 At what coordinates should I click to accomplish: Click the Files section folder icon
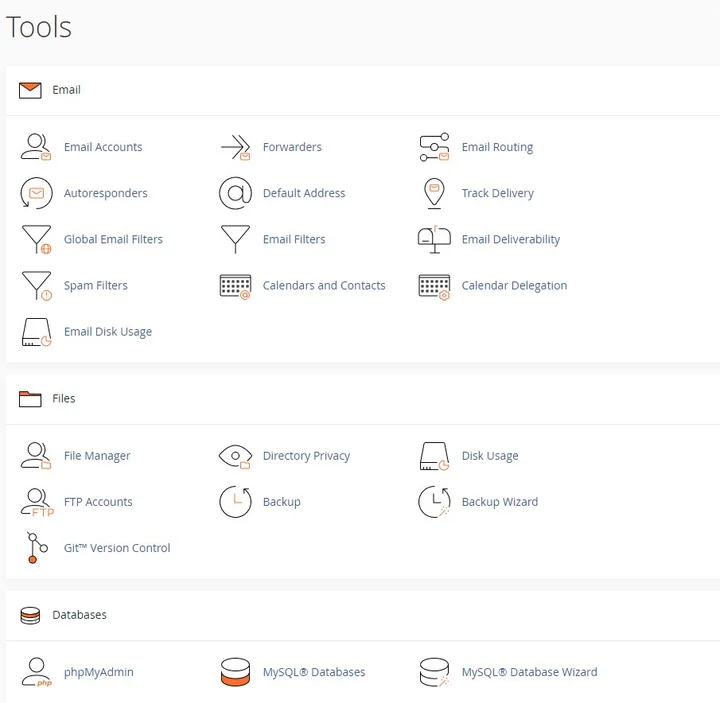30,399
